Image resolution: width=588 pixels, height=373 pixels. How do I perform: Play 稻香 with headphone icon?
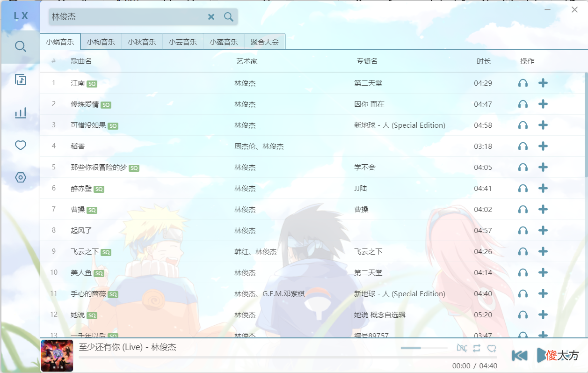pyautogui.click(x=523, y=146)
